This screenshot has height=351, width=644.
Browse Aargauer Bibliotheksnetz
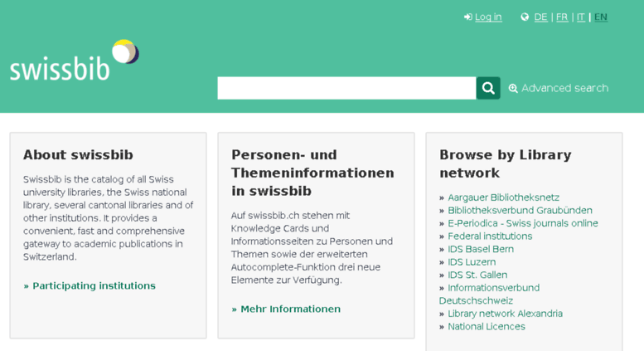pos(504,197)
